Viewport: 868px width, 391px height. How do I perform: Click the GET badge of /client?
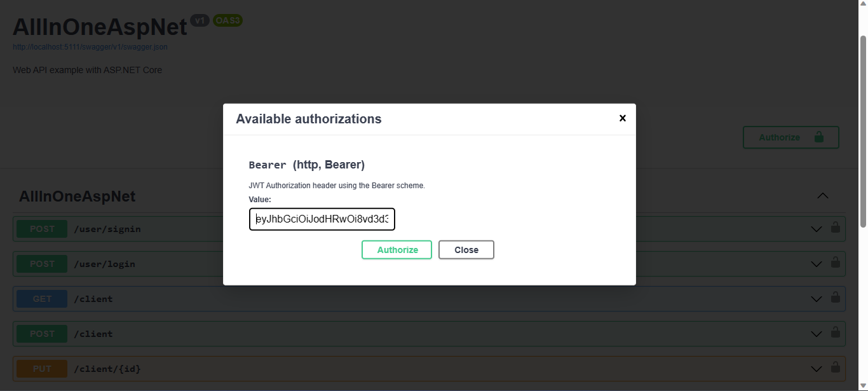(42, 299)
